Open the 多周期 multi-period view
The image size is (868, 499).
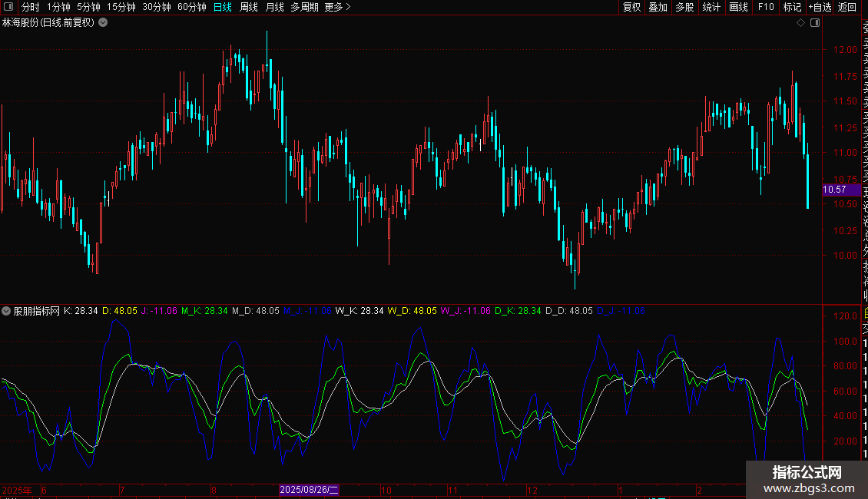tap(304, 7)
